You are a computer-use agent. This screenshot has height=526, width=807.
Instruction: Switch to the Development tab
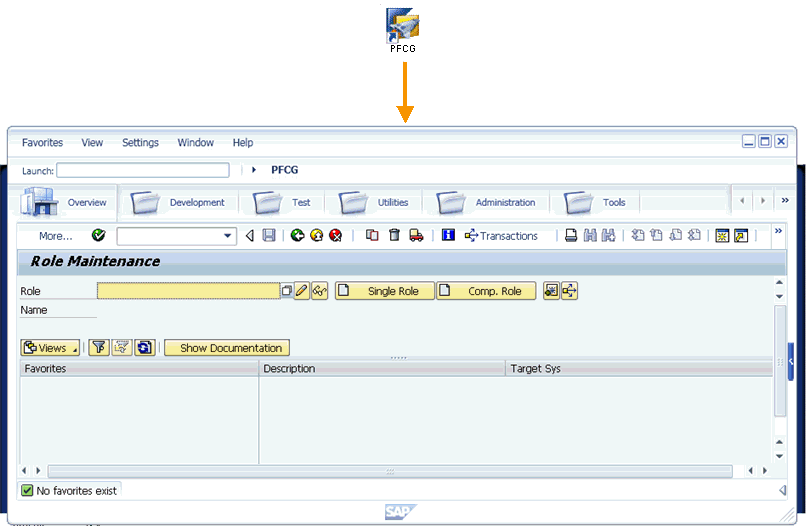[x=178, y=202]
